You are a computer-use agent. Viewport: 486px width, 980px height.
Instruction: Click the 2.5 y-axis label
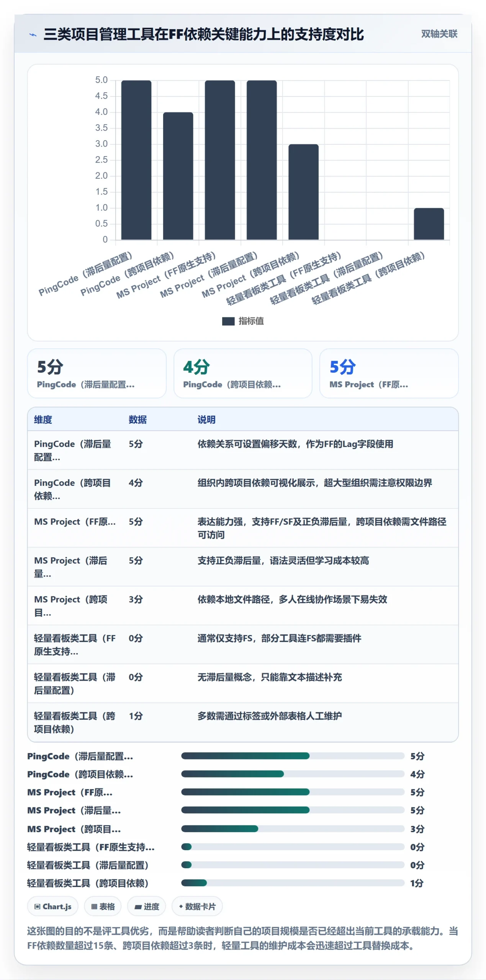click(x=101, y=160)
